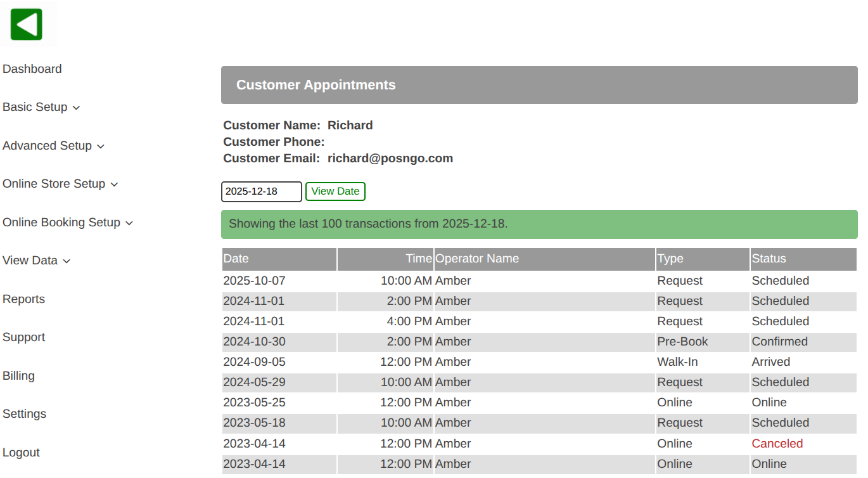Open Settings from the sidebar
868x478 pixels.
tap(25, 414)
